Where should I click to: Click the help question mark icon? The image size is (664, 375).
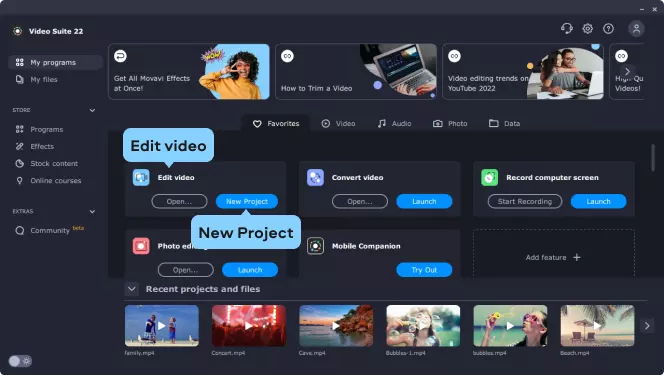click(609, 28)
